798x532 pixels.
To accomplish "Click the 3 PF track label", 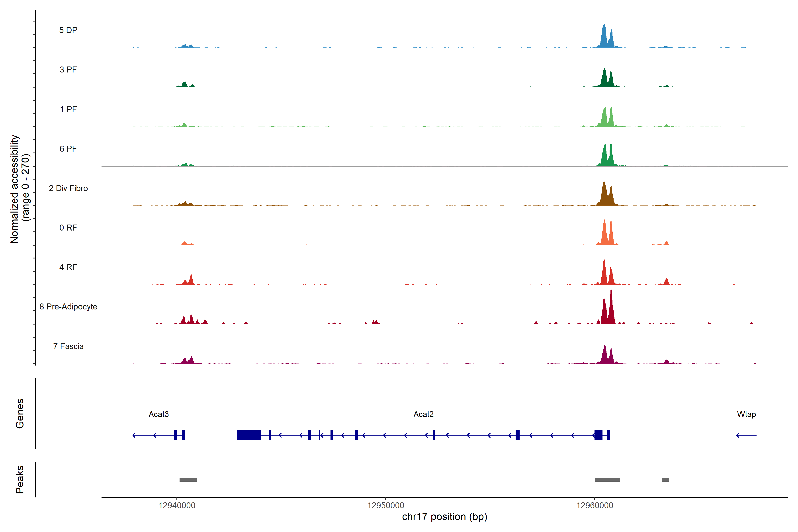I will (x=68, y=70).
